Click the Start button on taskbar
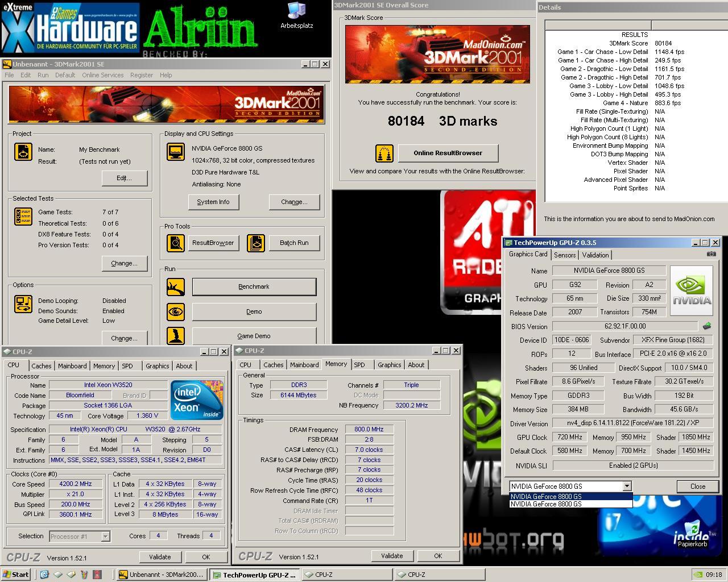The height and width of the screenshot is (582, 728). (16, 575)
